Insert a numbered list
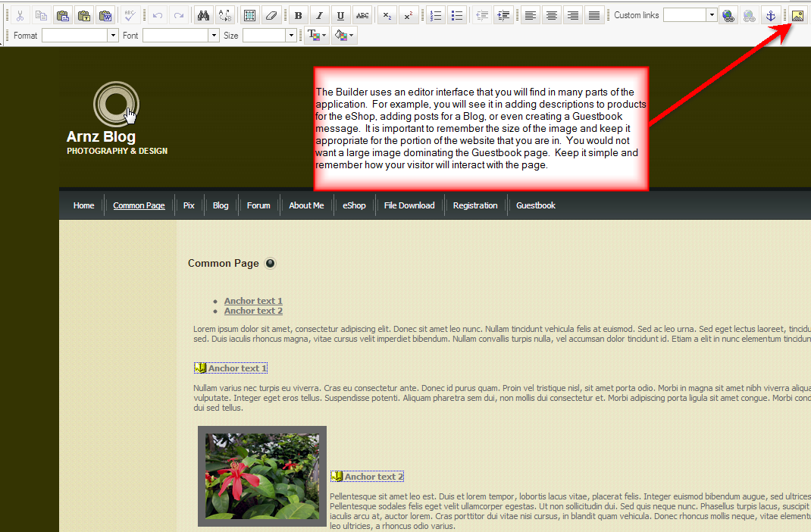This screenshot has width=811, height=532. coord(435,16)
